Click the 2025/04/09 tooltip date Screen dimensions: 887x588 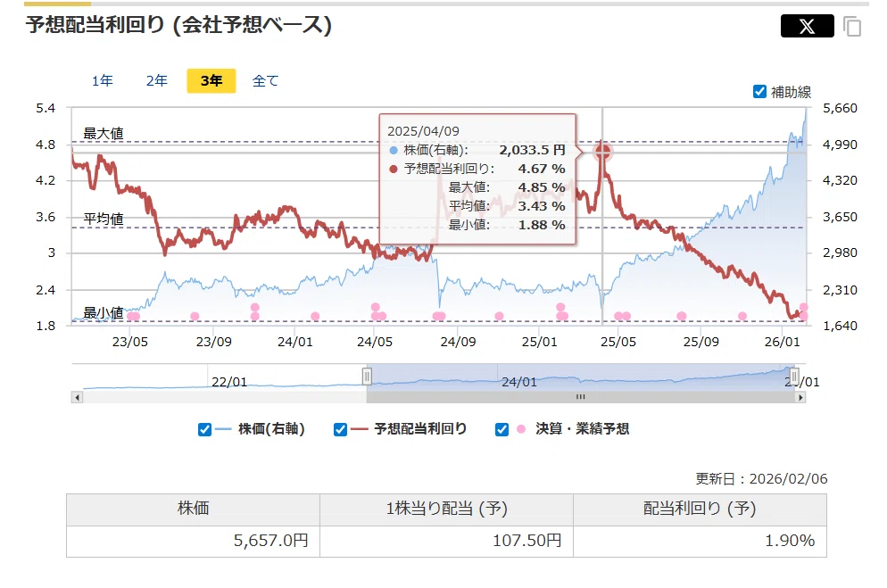423,131
